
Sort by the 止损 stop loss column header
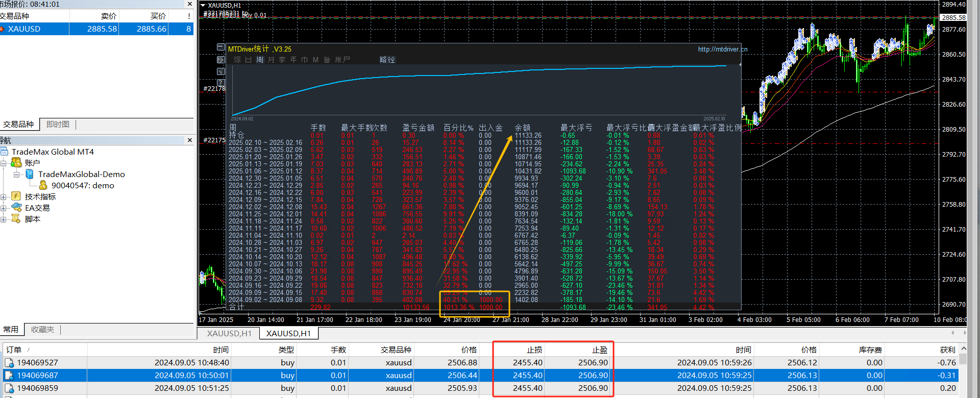tap(534, 350)
